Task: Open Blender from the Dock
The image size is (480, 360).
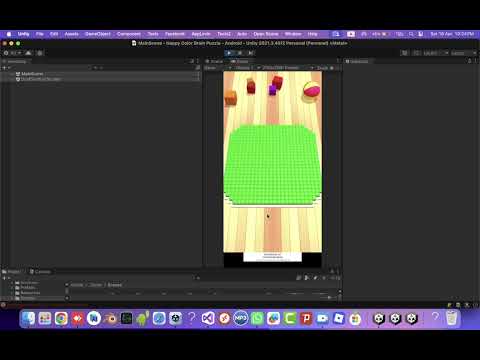Action: point(110,318)
